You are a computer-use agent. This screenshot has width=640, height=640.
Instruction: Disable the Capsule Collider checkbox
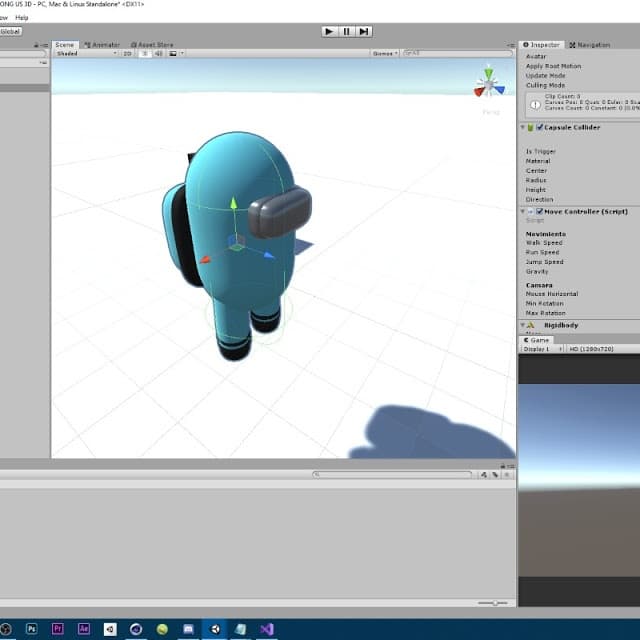pyautogui.click(x=540, y=127)
